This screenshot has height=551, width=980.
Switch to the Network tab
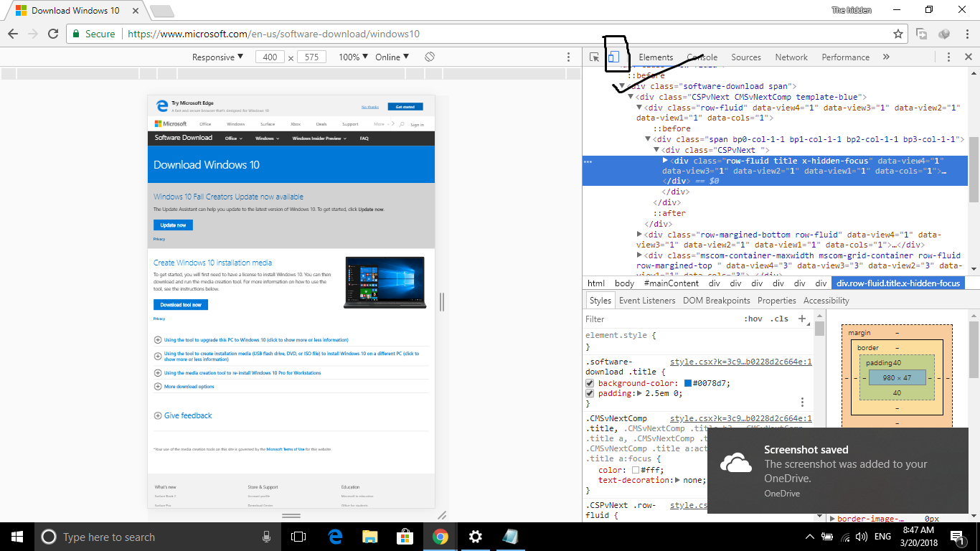(x=791, y=57)
